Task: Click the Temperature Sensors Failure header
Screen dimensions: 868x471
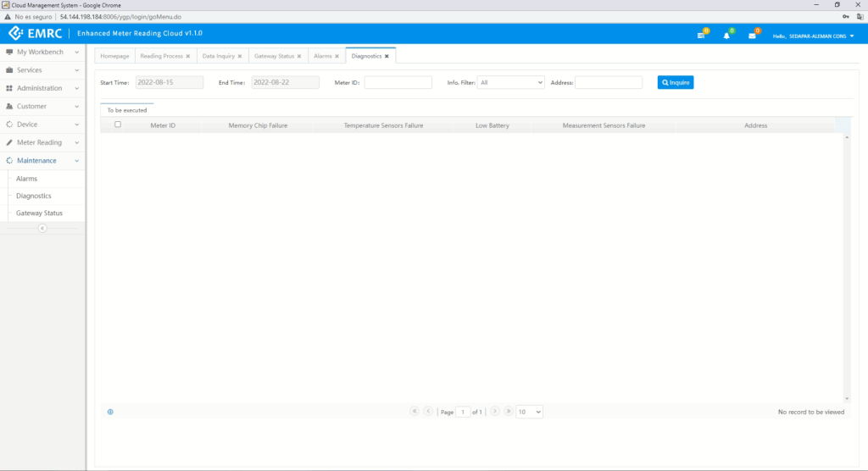Action: click(383, 125)
